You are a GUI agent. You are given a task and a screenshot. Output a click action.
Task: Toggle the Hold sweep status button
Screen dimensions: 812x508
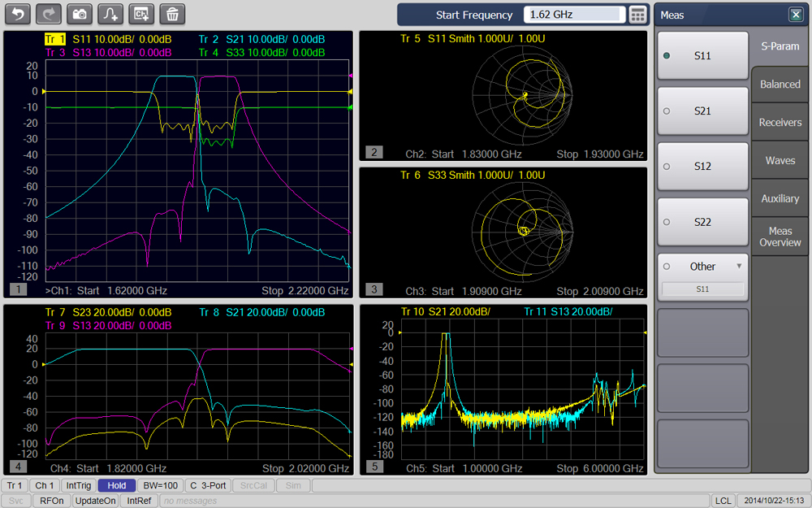pyautogui.click(x=116, y=485)
